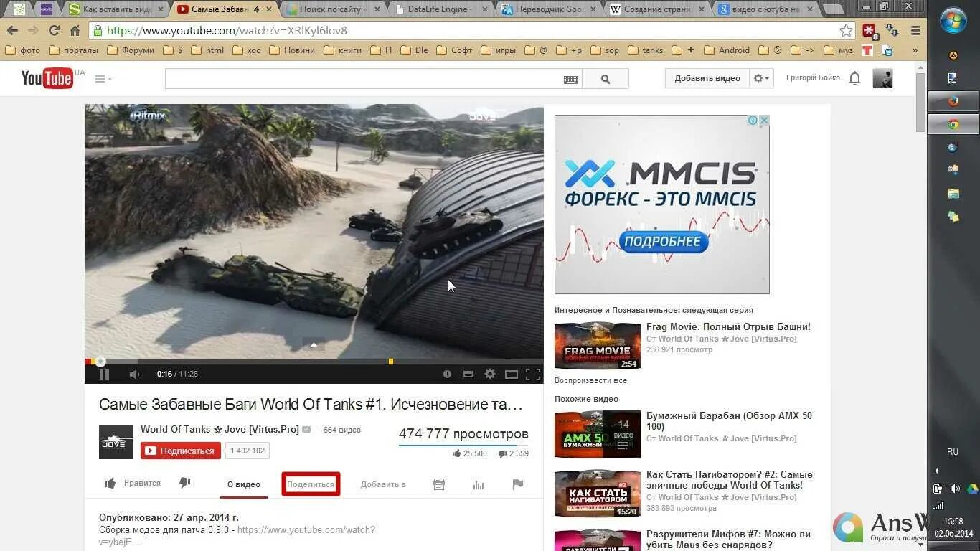The height and width of the screenshot is (551, 980).
Task: Open the Android bookmarks folder
Action: pyautogui.click(x=727, y=50)
